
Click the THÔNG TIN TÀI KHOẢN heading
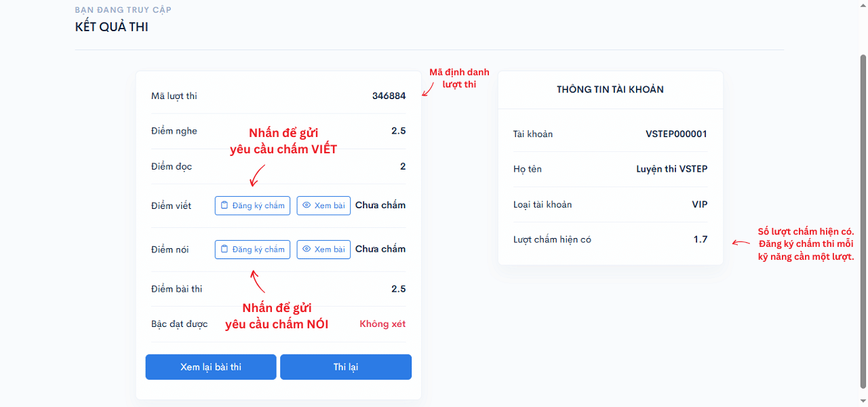tap(610, 90)
